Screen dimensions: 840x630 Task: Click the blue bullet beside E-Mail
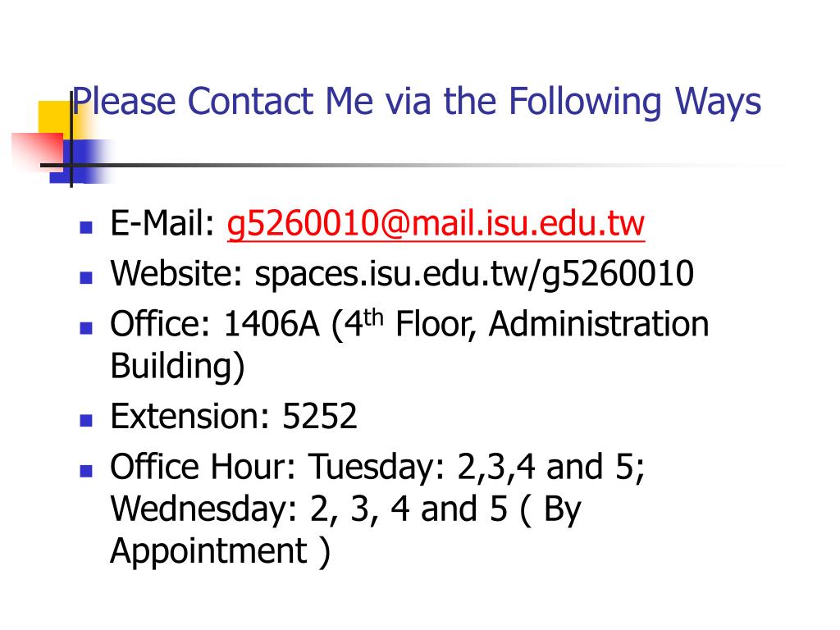click(85, 227)
